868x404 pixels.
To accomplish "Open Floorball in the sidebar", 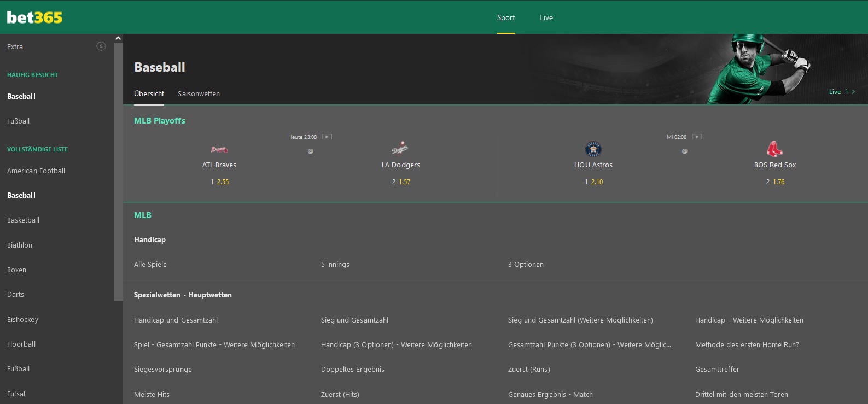I will (x=21, y=344).
